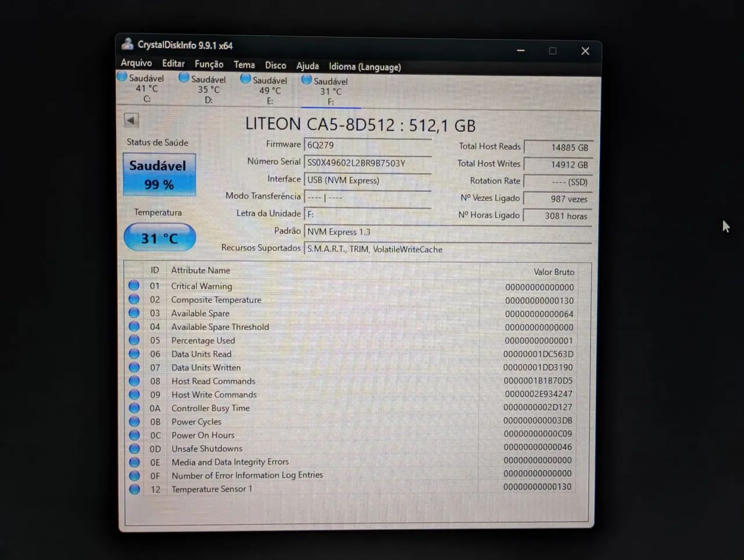Click the Valor Bruto column header

click(554, 272)
